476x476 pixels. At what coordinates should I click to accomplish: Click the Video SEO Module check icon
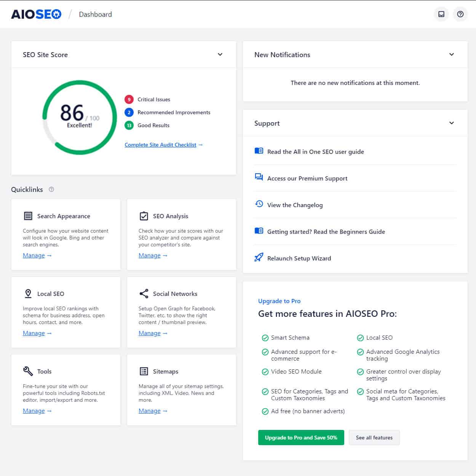(265, 372)
